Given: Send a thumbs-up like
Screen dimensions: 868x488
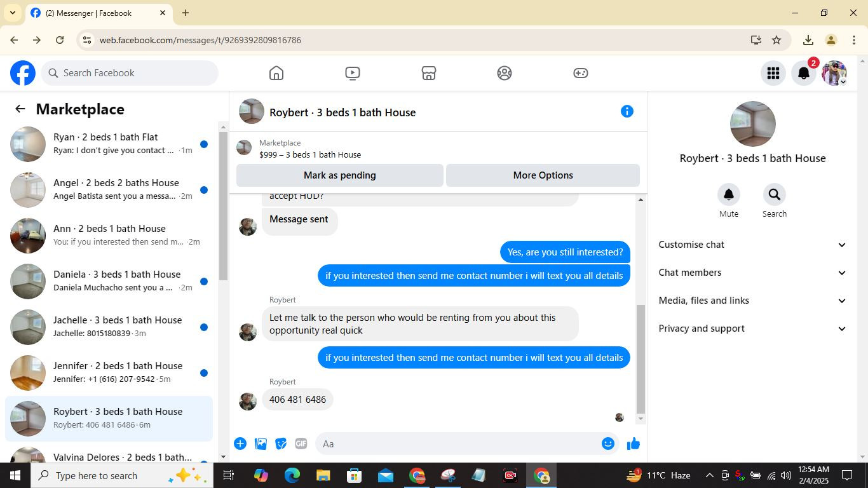Looking at the screenshot, I should click(x=634, y=444).
